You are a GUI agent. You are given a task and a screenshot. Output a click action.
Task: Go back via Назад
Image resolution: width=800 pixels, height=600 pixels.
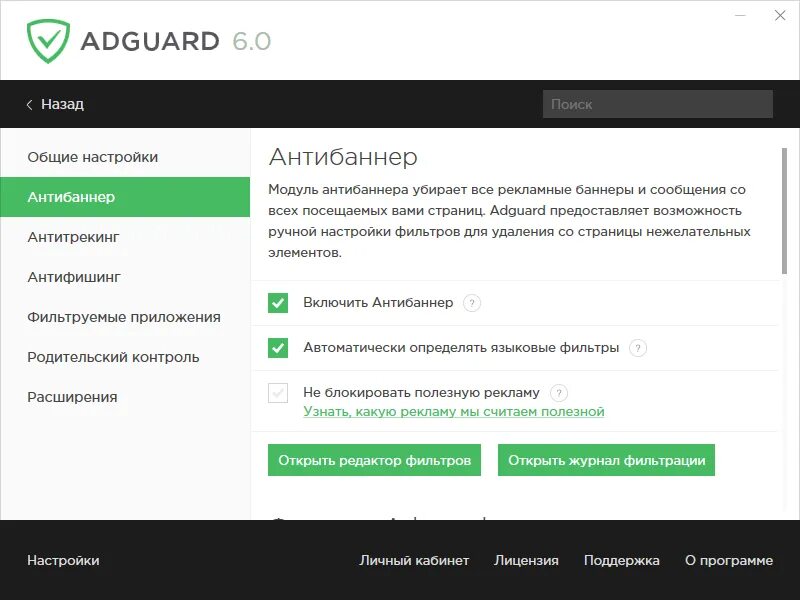[x=62, y=104]
